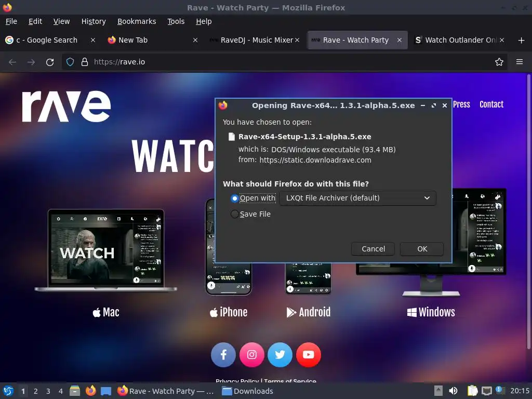
Task: Click the update notifier tray icon
Action: 500,390
